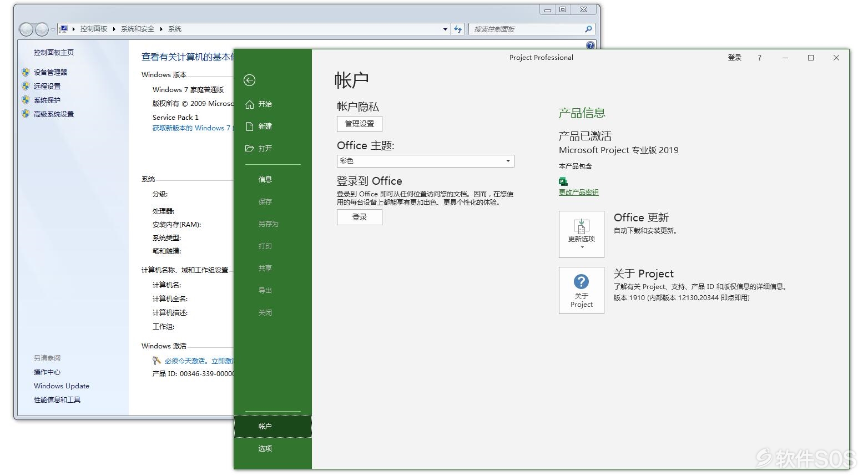The height and width of the screenshot is (476, 868).
Task: Click the 打开 folder icon in the sidebar
Action: tap(250, 149)
